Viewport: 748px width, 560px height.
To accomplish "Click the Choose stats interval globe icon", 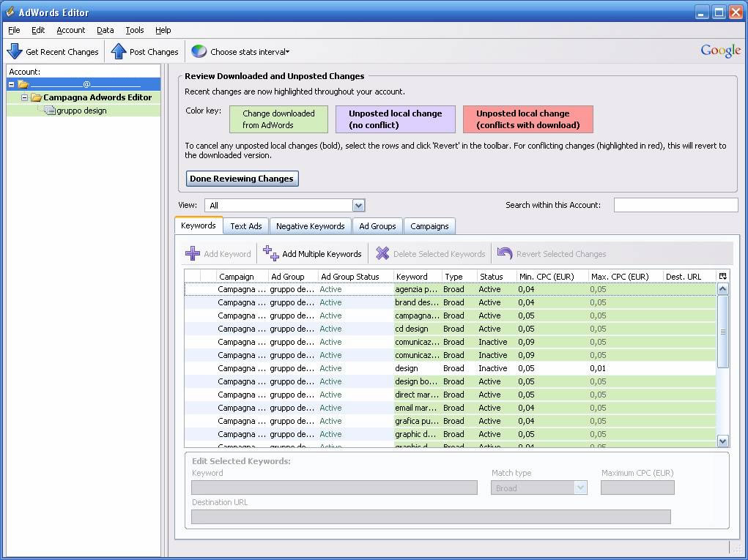I will tap(199, 51).
